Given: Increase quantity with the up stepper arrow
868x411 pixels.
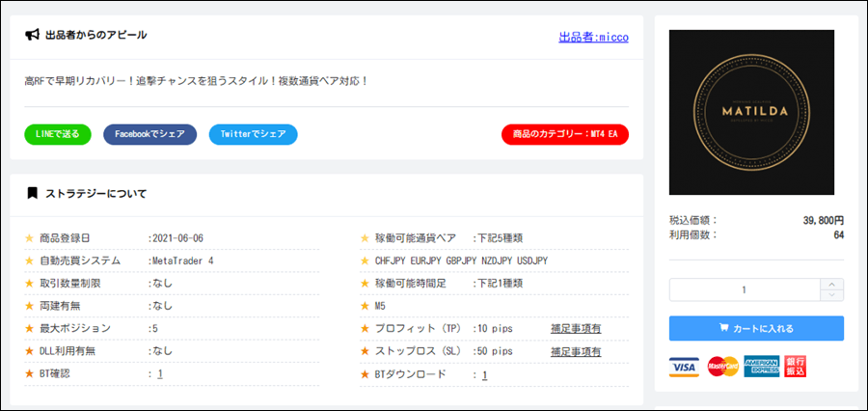Looking at the screenshot, I should point(832,285).
